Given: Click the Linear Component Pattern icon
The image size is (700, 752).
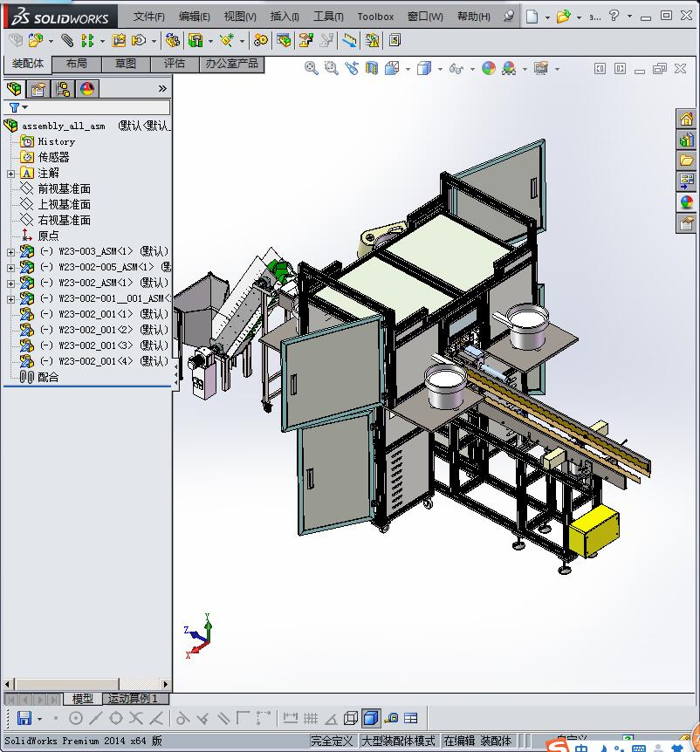Looking at the screenshot, I should tap(86, 40).
